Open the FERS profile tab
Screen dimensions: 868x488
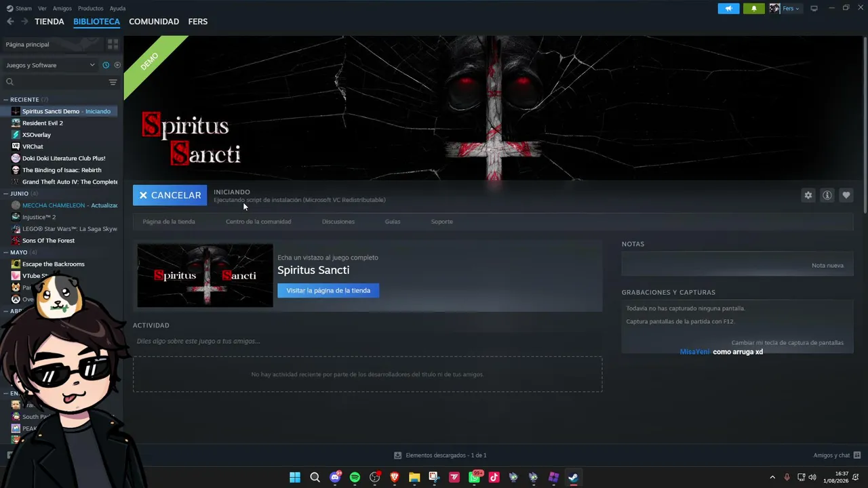pos(198,22)
